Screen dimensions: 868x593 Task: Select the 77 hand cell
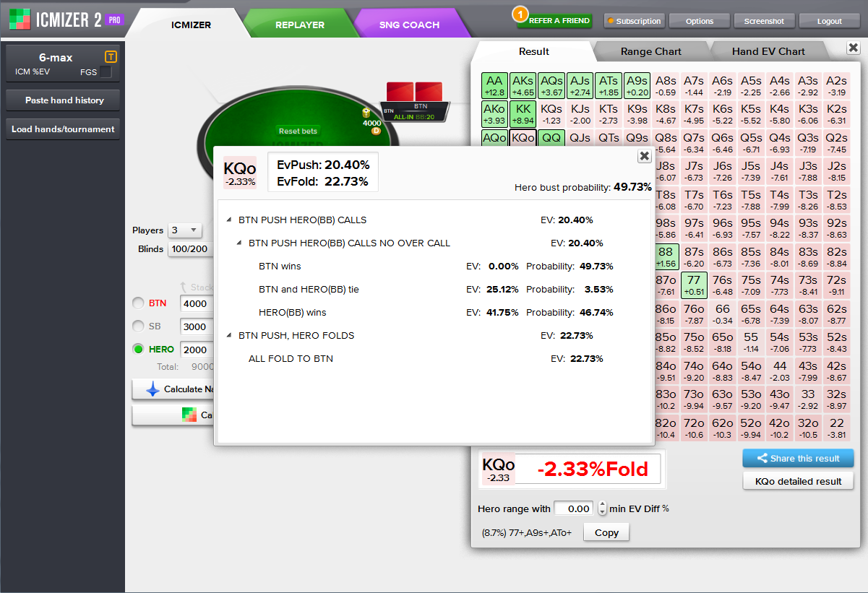(694, 285)
